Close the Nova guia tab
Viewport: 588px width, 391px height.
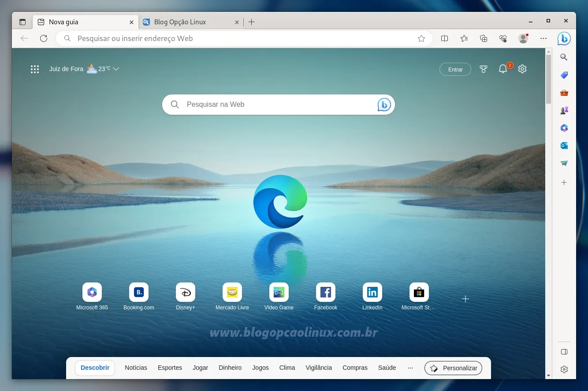131,22
